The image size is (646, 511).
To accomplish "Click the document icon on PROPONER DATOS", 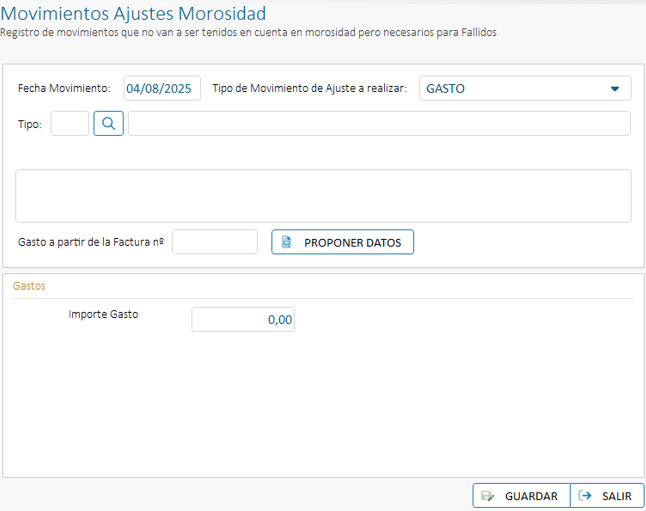I will (x=286, y=242).
